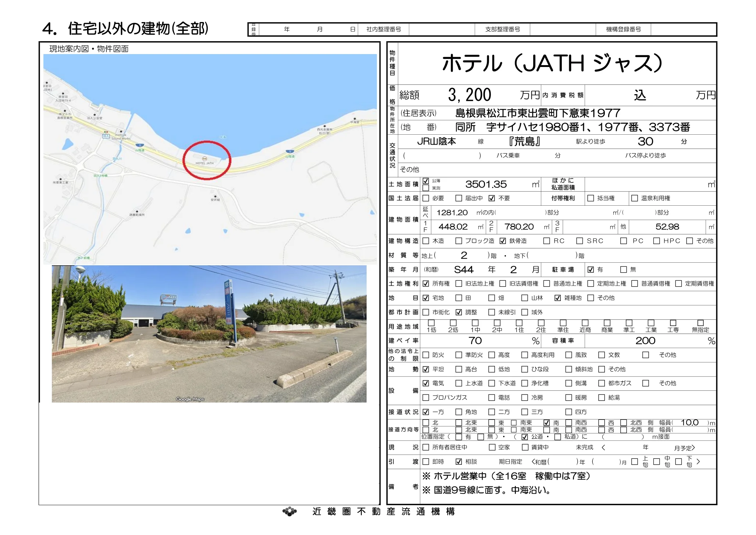Enable the 抵当権 checkbox
Viewport: 756px width, 535px height.
(x=591, y=198)
